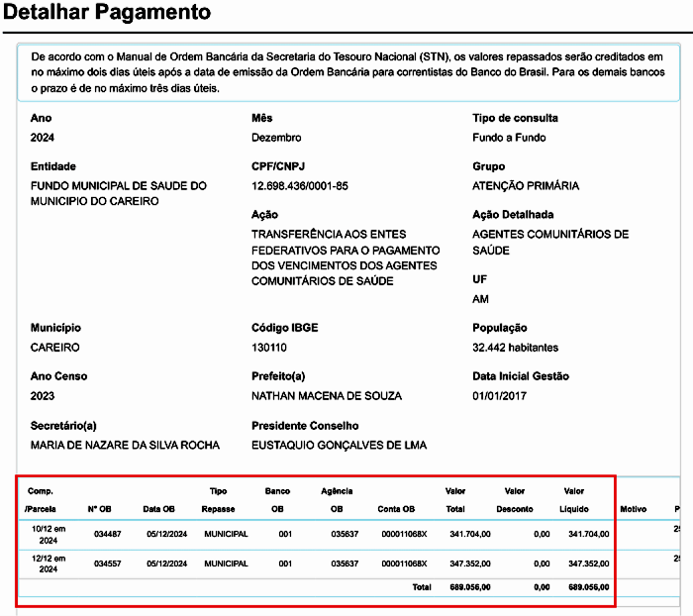Click the total value 341.704,00 in first row

pos(470,535)
